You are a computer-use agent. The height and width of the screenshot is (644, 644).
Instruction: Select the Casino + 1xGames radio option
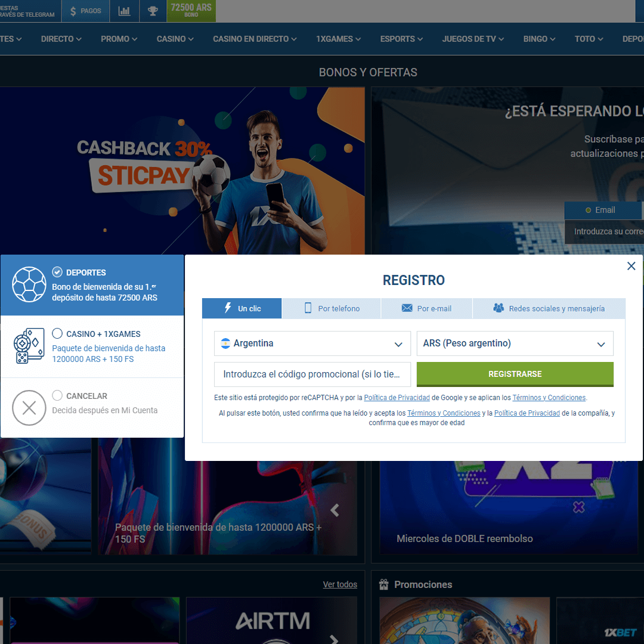pyautogui.click(x=57, y=333)
